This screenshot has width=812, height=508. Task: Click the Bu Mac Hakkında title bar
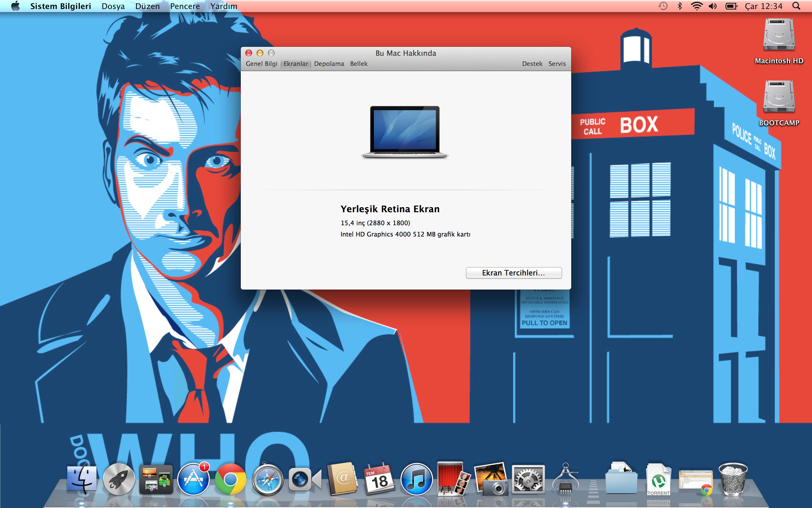[x=406, y=53]
